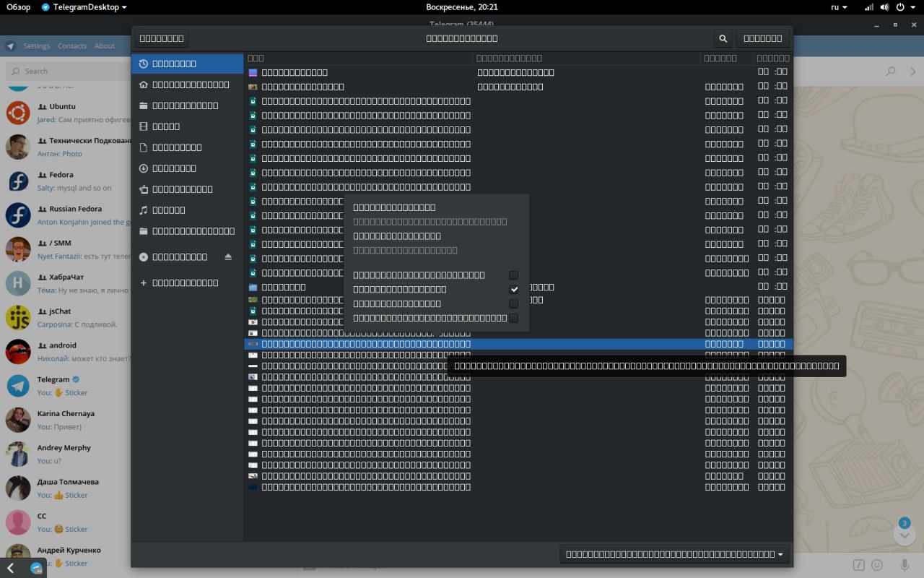This screenshot has width=924, height=578.
Task: Open the emoji smiley picker in Telegram
Action: pos(877,565)
